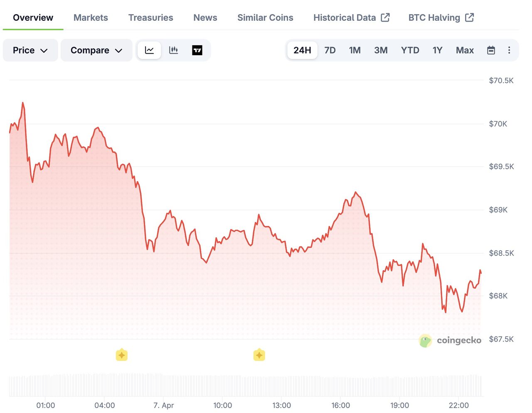Open the calendar date range picker
532x413 pixels.
pos(491,50)
